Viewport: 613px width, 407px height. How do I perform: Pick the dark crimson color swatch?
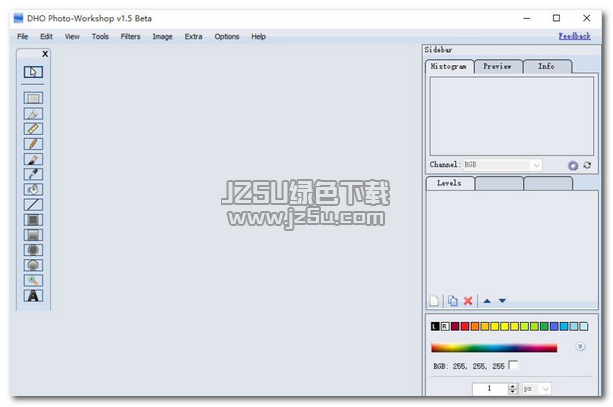click(x=455, y=326)
